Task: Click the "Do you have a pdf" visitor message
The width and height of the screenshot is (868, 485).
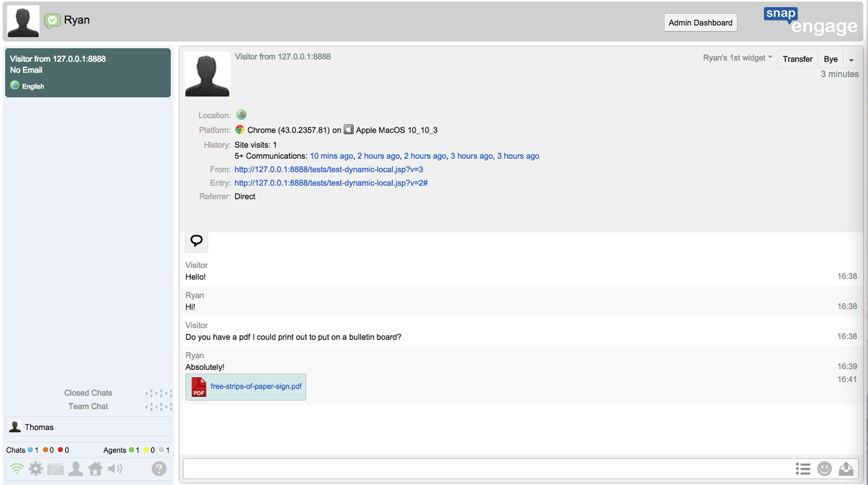Action: point(293,337)
